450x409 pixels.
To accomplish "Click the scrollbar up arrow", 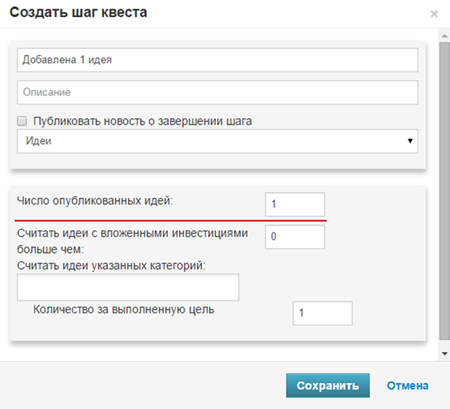I will point(445,36).
